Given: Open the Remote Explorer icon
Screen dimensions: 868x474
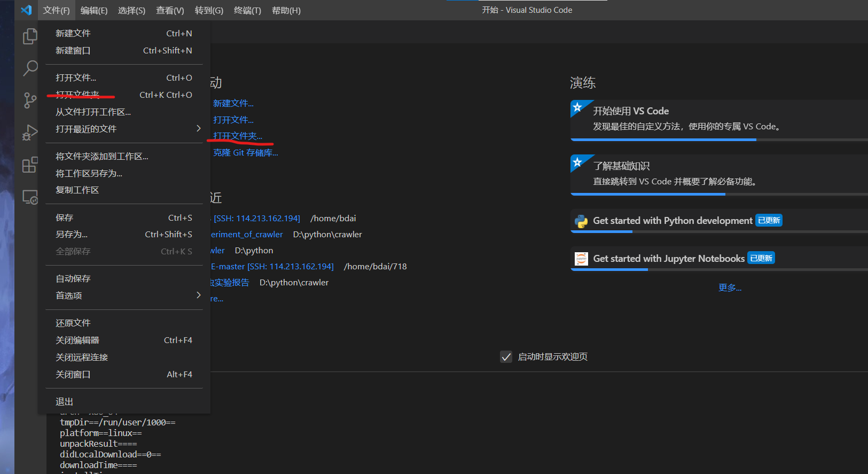Looking at the screenshot, I should pyautogui.click(x=30, y=197).
